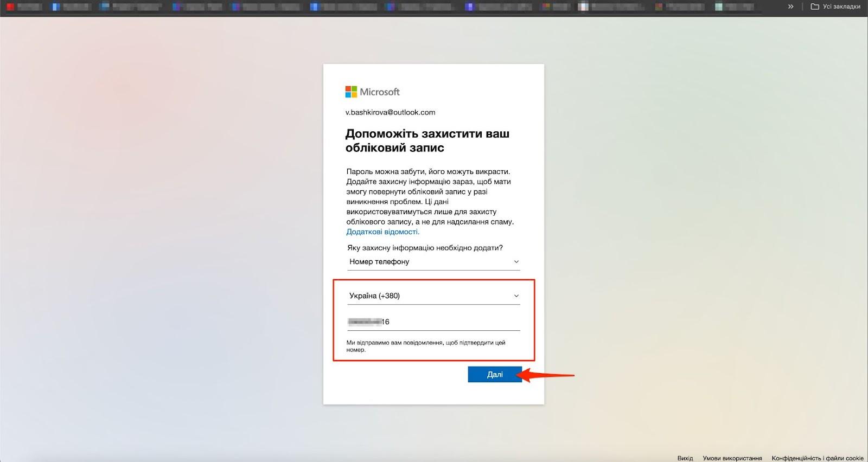Open the Додаткові відомості link

(x=383, y=232)
